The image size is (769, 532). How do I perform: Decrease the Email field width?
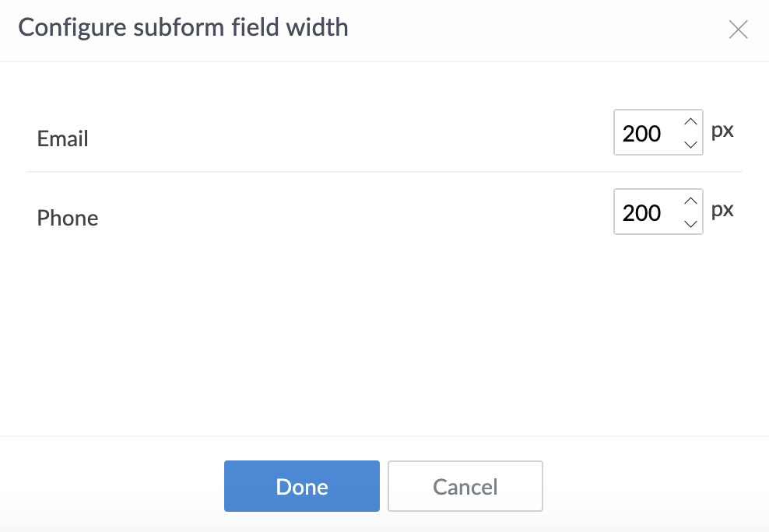690,143
